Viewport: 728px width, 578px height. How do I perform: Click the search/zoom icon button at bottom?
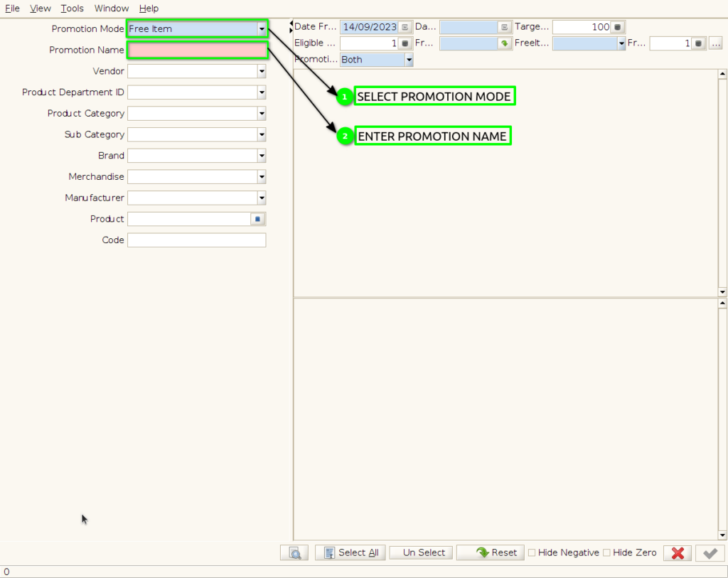point(295,553)
